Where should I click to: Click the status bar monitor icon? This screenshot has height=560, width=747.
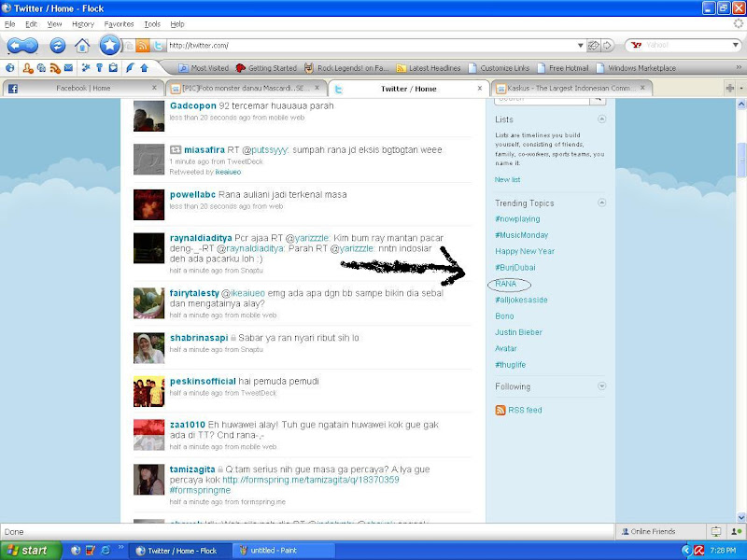click(x=716, y=531)
